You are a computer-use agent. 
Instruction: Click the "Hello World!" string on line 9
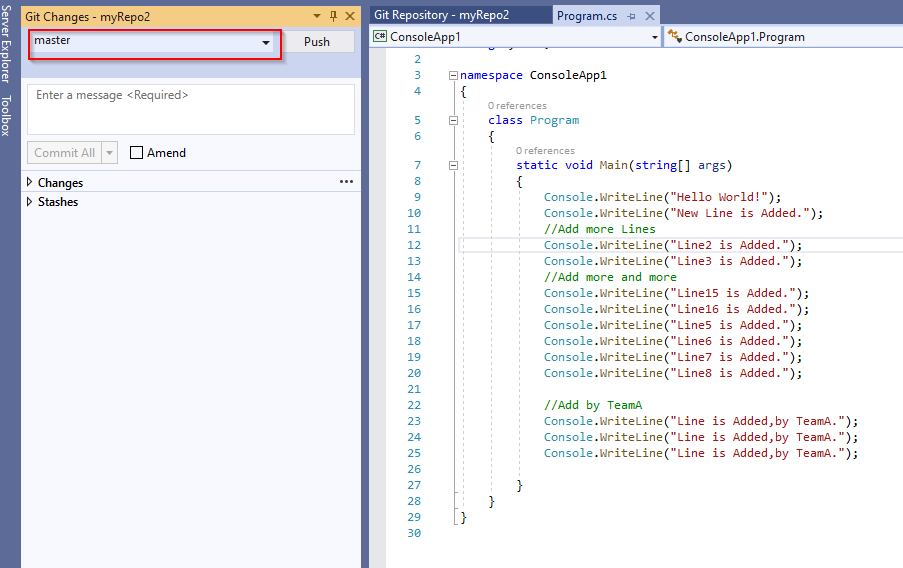[719, 197]
